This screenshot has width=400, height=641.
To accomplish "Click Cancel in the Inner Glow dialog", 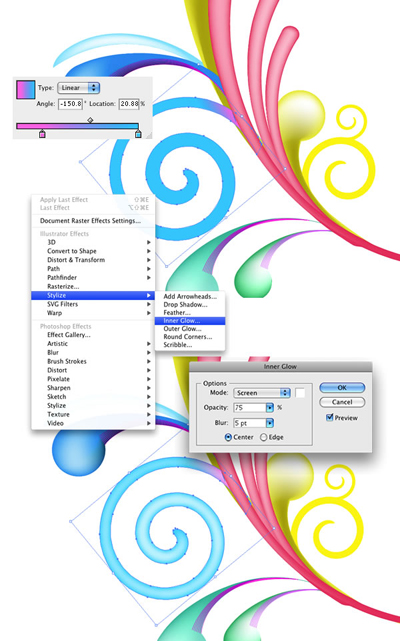I will (x=342, y=402).
